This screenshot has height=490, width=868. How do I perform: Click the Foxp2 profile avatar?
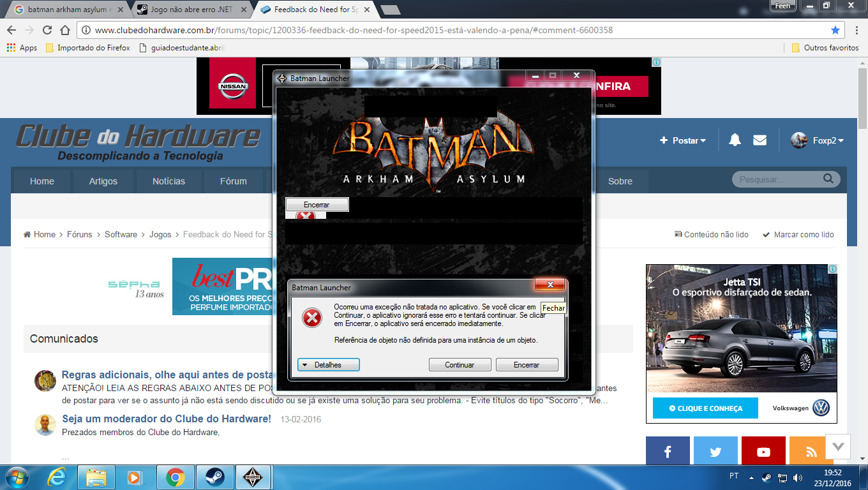click(799, 140)
